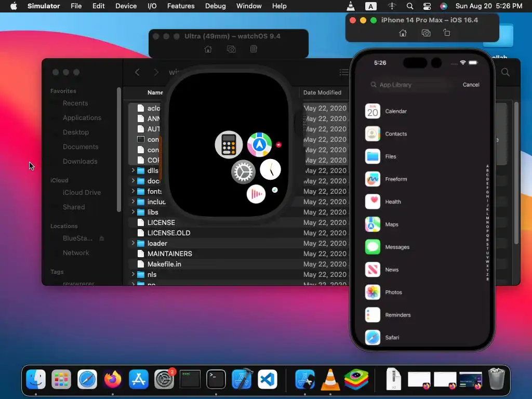The height and width of the screenshot is (399, 532).
Task: Click Finder window search magnifier icon
Action: coord(505,72)
